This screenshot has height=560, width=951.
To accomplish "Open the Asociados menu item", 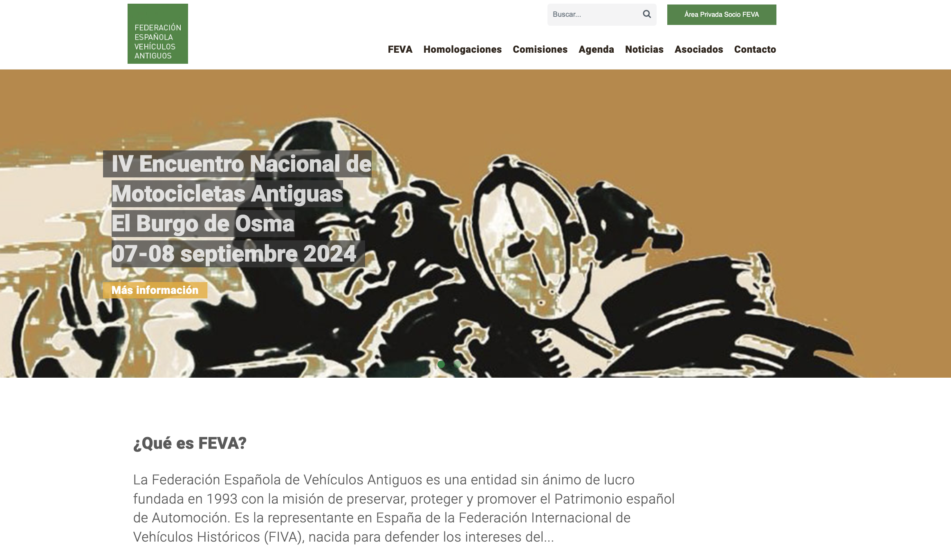I will click(699, 49).
